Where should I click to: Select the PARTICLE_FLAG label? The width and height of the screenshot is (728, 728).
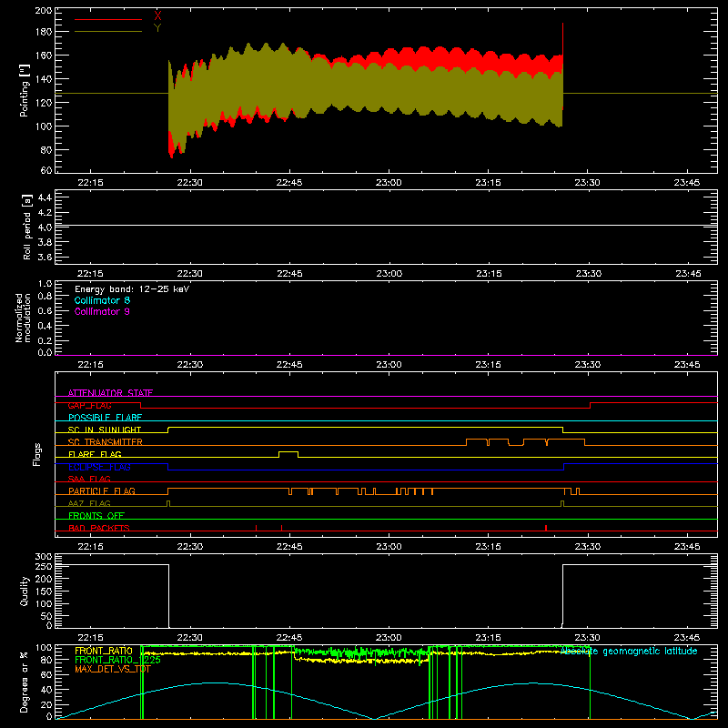[x=102, y=491]
